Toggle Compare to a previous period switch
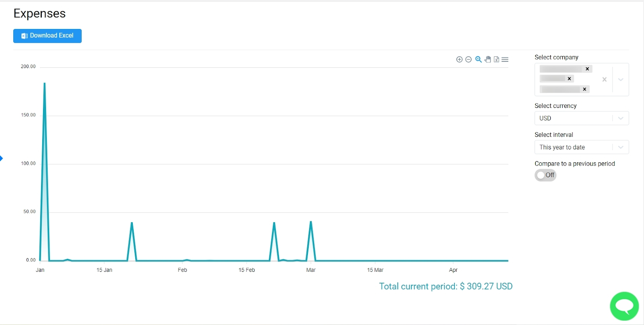 coord(545,175)
